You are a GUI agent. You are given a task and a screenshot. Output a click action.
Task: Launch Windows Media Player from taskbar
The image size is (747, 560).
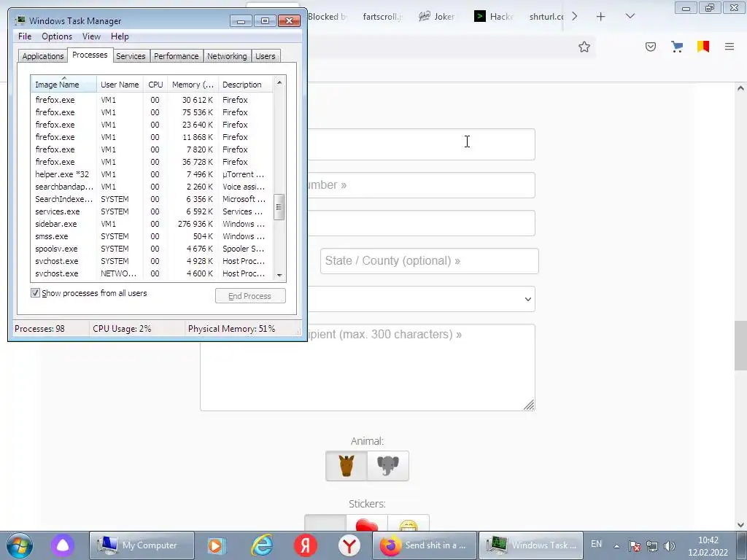pyautogui.click(x=217, y=545)
